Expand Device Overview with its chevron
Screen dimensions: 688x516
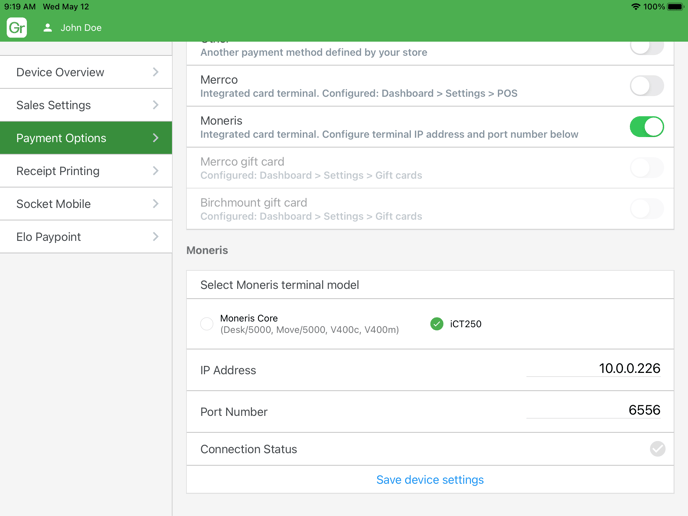[x=156, y=72]
